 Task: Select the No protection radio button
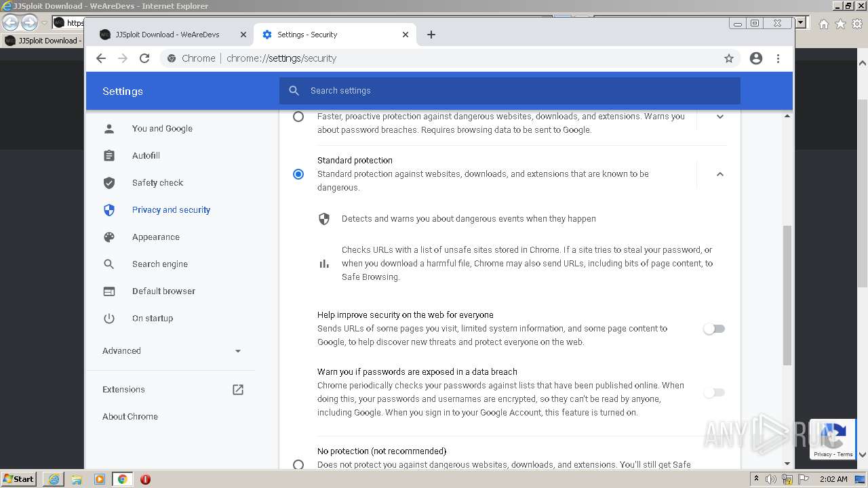[298, 465]
